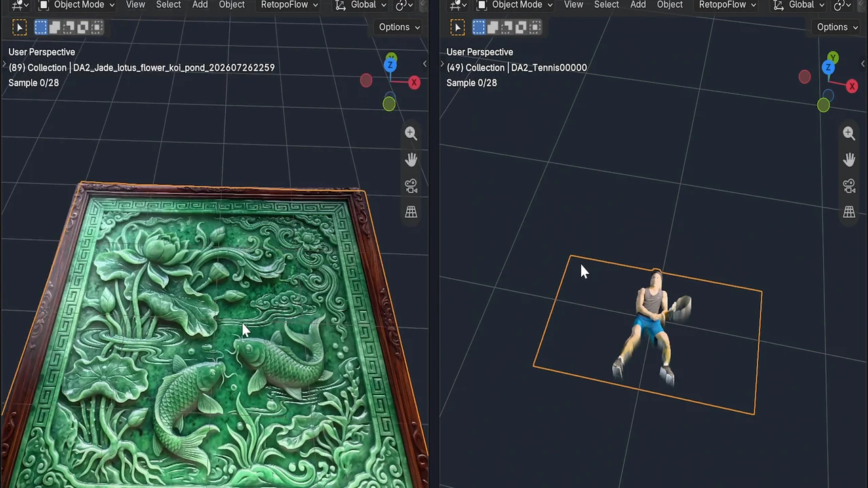Enable 'subtract selection' mode in right viewport

click(x=507, y=27)
